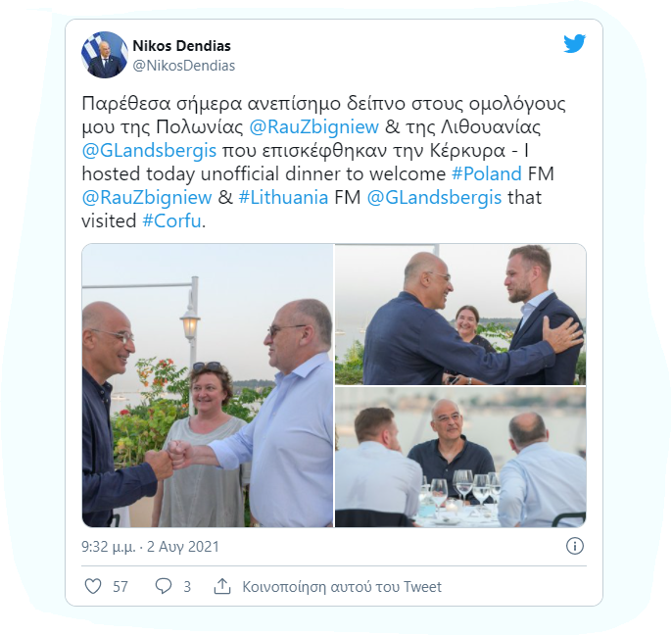Open Nikos Dendias profile avatar
This screenshot has width=672, height=636.
tap(105, 55)
